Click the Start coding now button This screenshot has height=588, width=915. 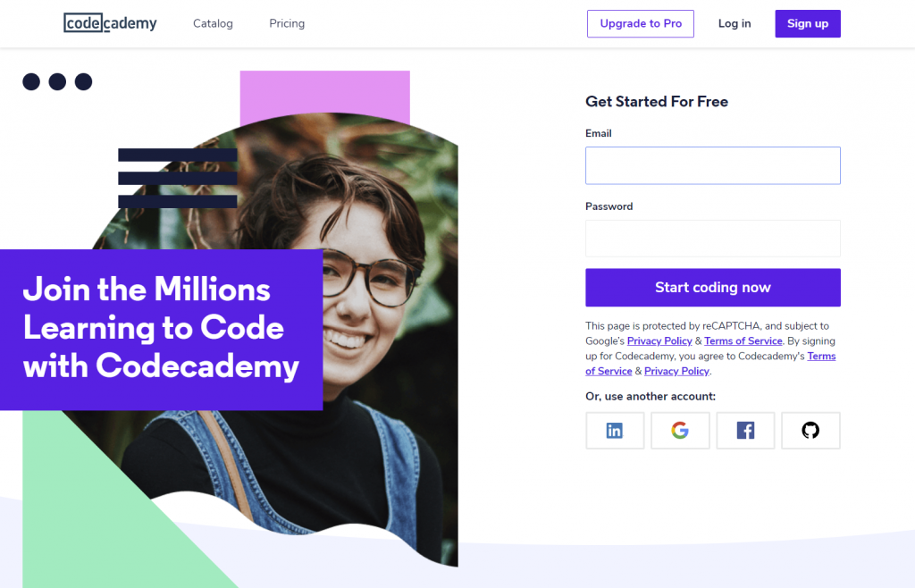(712, 288)
